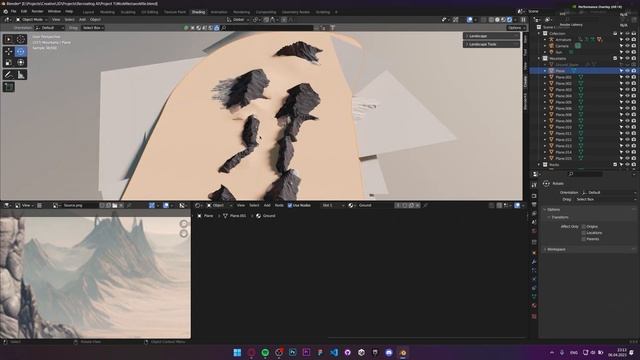The image size is (640, 360).
Task: Click the Source.png image name field
Action: click(80, 205)
